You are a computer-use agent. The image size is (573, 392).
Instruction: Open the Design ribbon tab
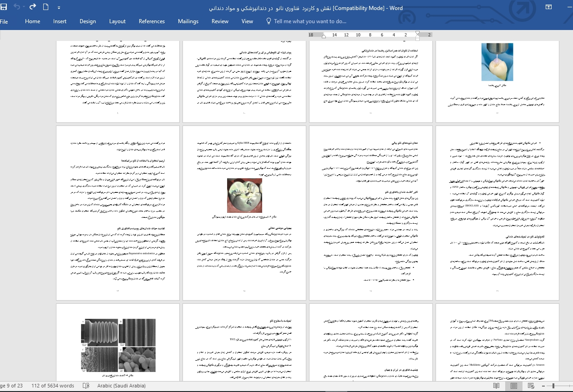point(87,21)
